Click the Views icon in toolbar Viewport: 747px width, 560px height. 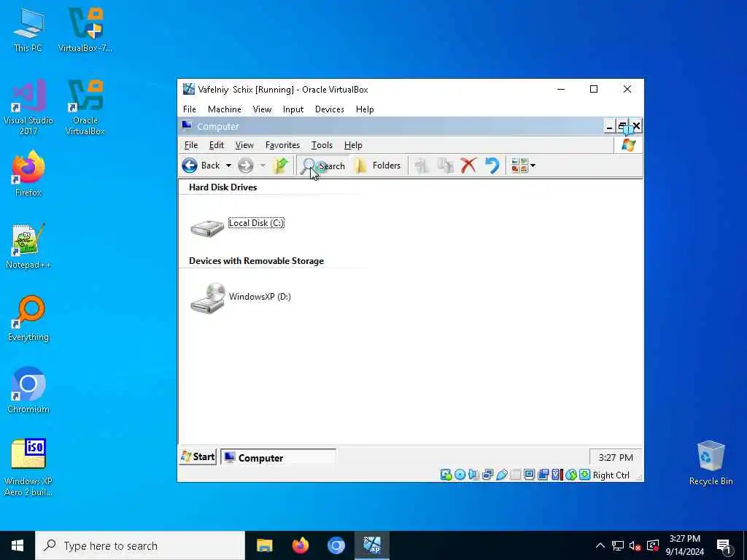coord(519,166)
